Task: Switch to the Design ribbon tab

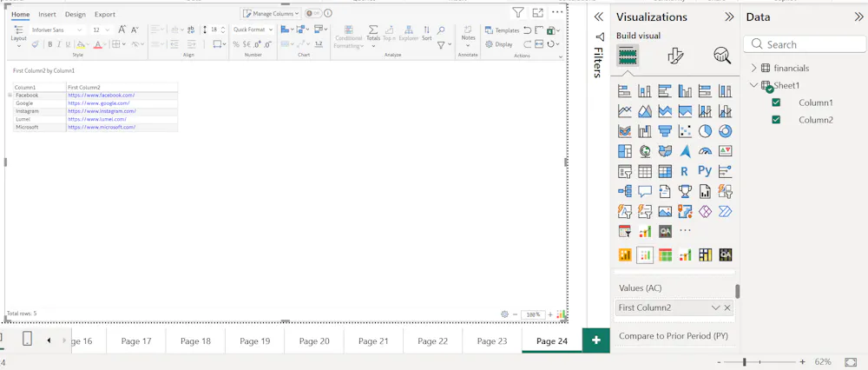Action: click(76, 15)
